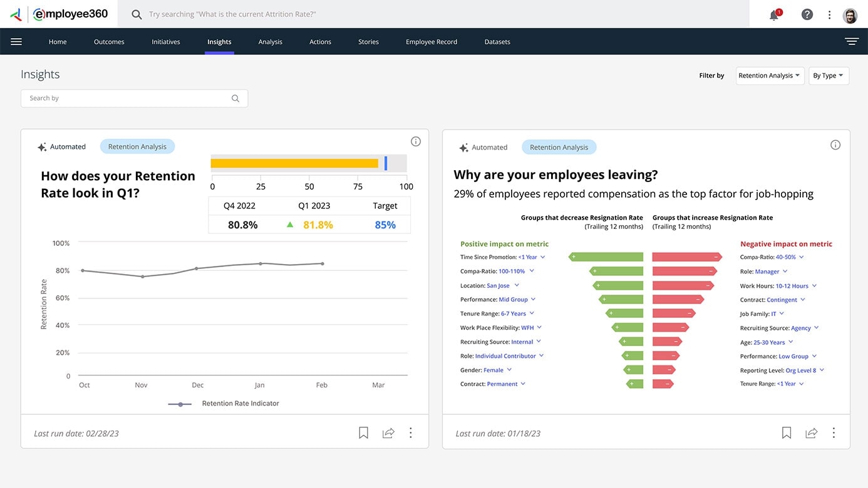The width and height of the screenshot is (868, 488).
Task: Open filter lines icon at right of navbar
Action: click(851, 42)
